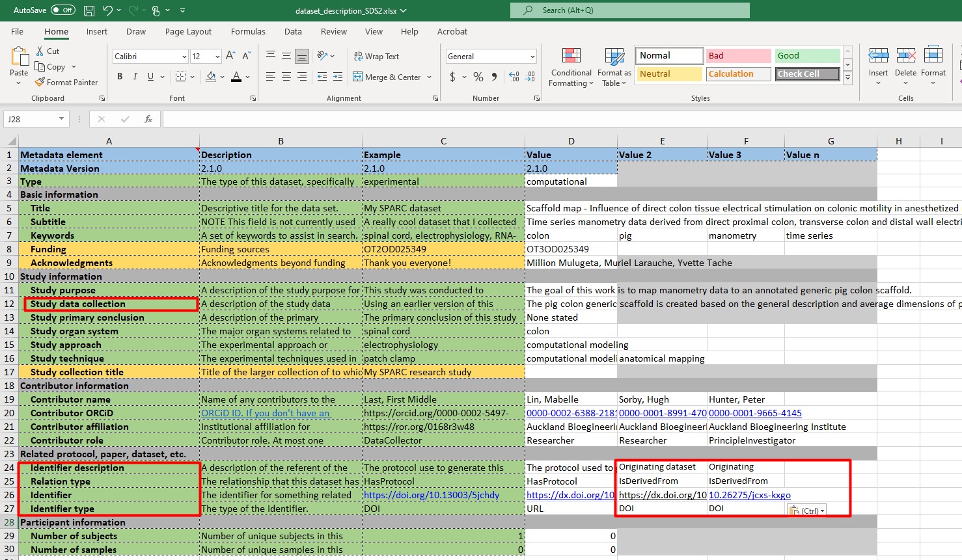Viewport: 962px width, 560px height.
Task: Click the Increase Indent icon
Action: pos(338,77)
